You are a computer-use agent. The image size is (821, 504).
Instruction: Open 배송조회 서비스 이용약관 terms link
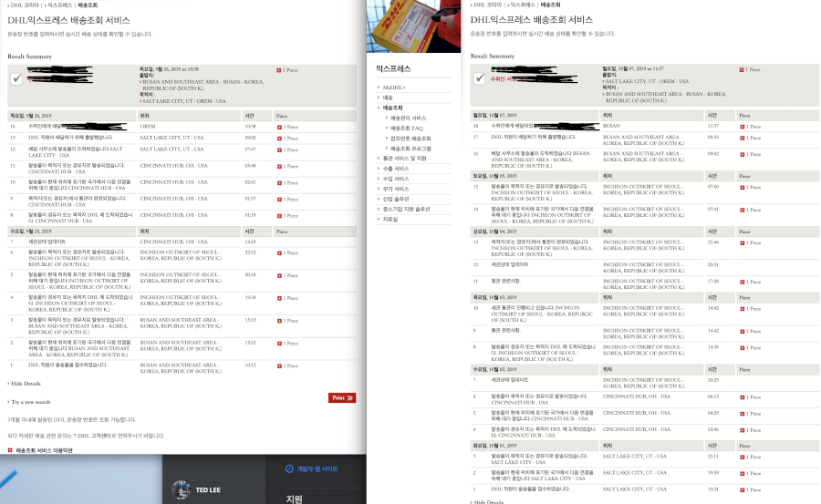pyautogui.click(x=44, y=450)
